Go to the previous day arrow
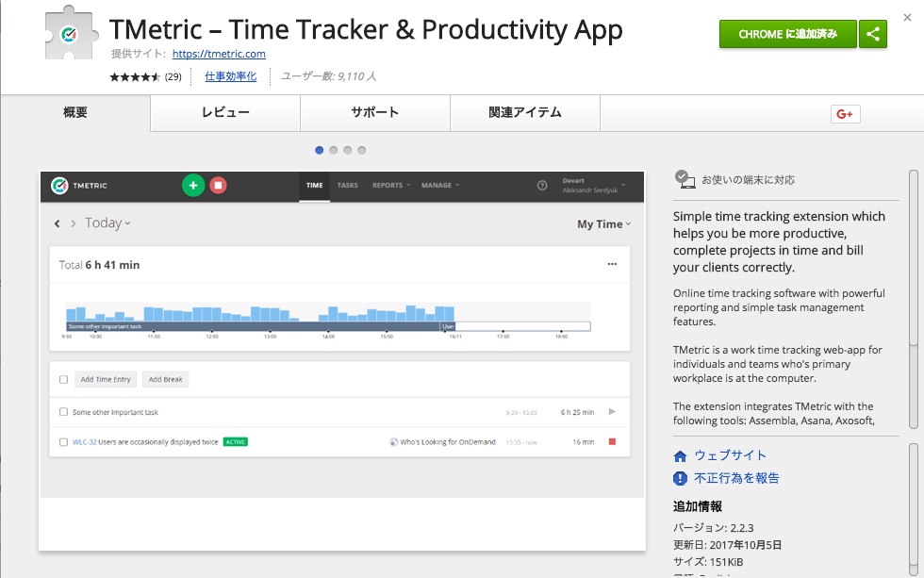Screen dimensions: 924x578 [x=58, y=223]
